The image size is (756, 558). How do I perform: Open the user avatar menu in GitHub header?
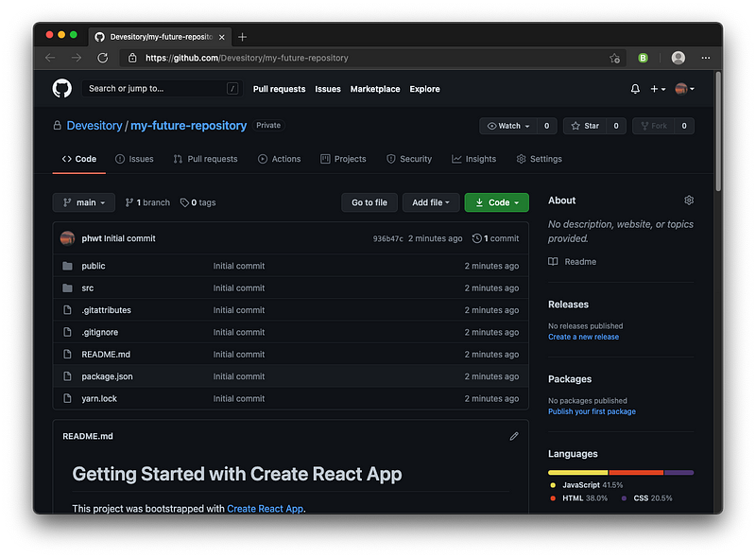pos(684,89)
